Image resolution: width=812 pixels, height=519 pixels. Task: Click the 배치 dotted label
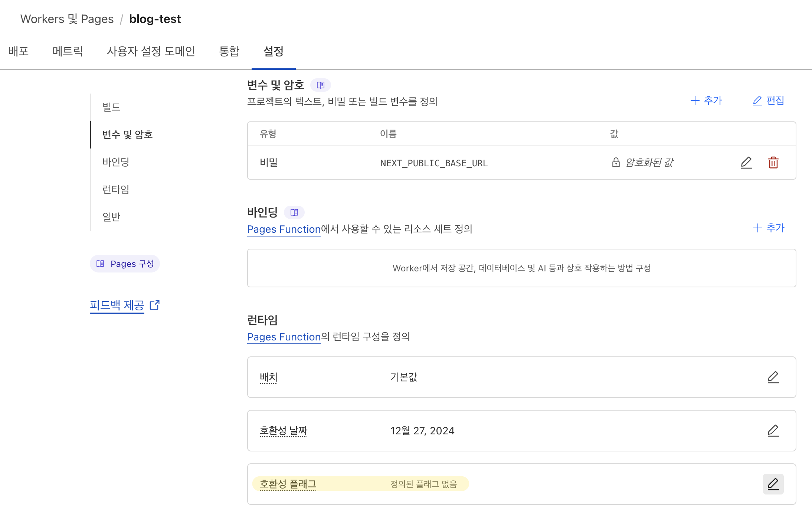coord(269,377)
